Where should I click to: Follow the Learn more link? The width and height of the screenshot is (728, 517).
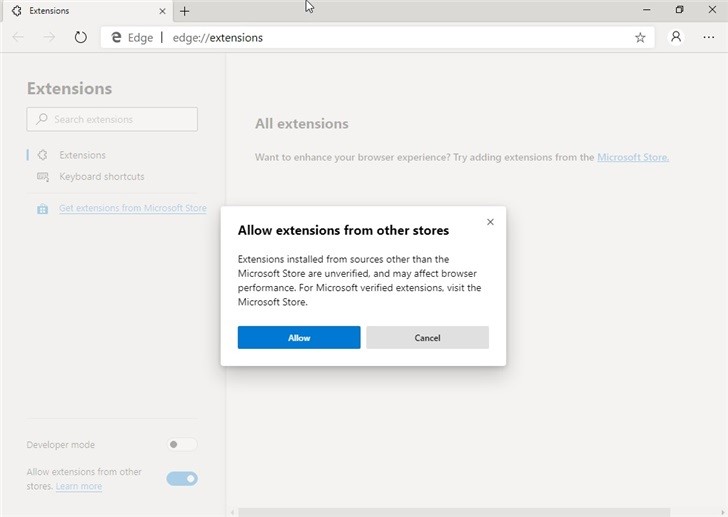79,487
